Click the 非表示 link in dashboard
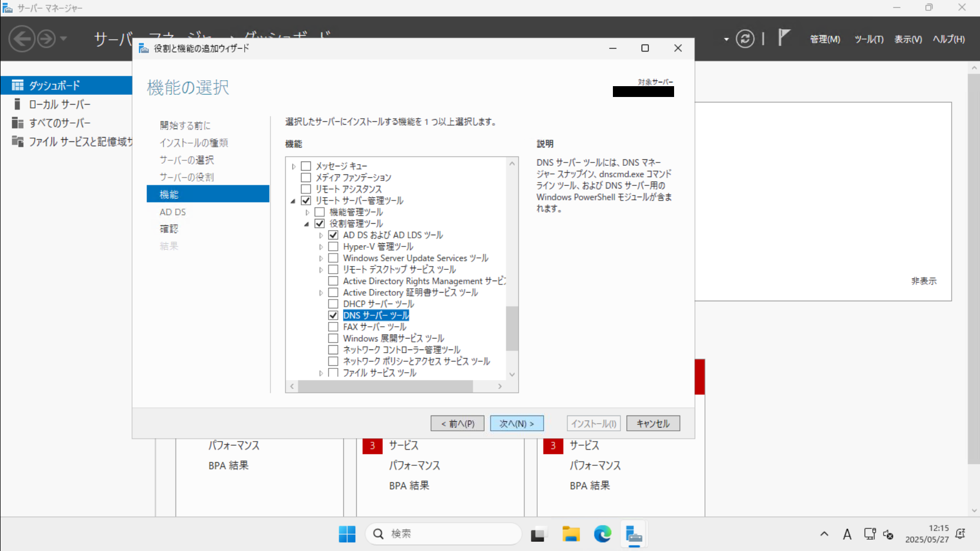The height and width of the screenshot is (551, 980). coord(924,281)
